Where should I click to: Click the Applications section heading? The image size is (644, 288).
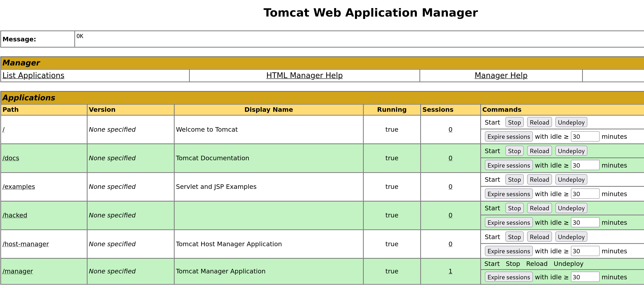[29, 98]
